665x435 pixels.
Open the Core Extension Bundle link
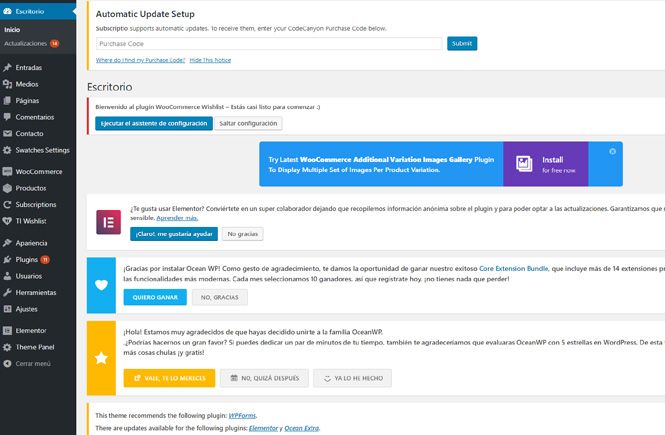[514, 268]
